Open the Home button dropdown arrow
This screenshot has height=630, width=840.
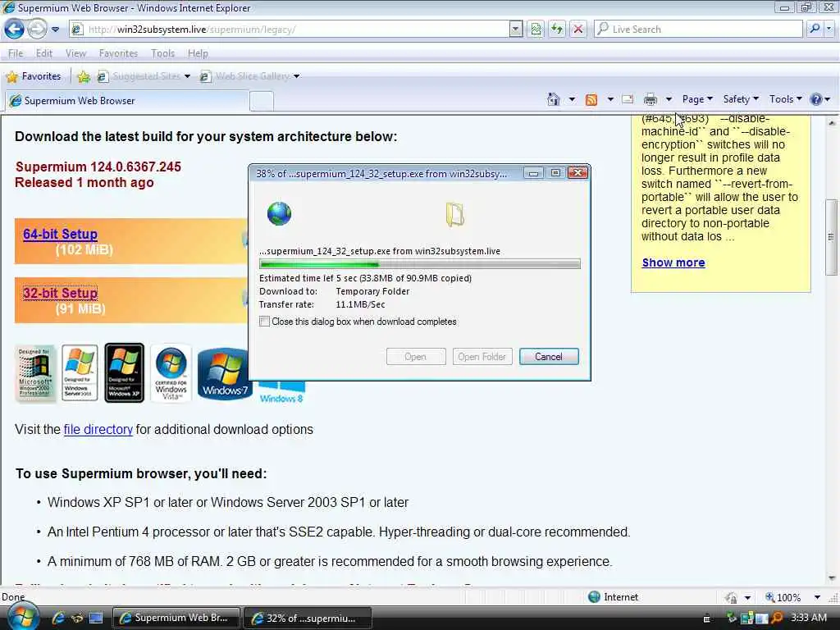pos(572,99)
